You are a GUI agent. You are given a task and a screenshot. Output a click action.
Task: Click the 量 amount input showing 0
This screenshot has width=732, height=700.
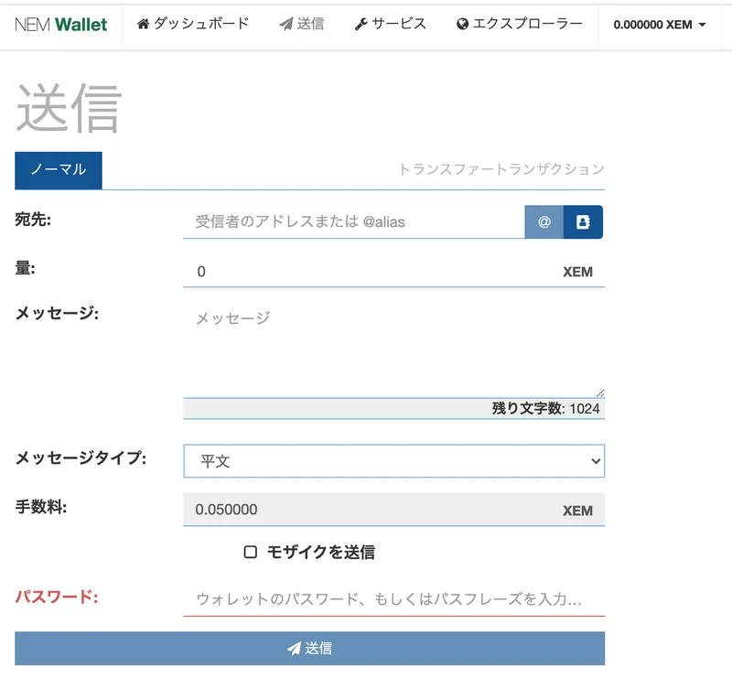[366, 271]
